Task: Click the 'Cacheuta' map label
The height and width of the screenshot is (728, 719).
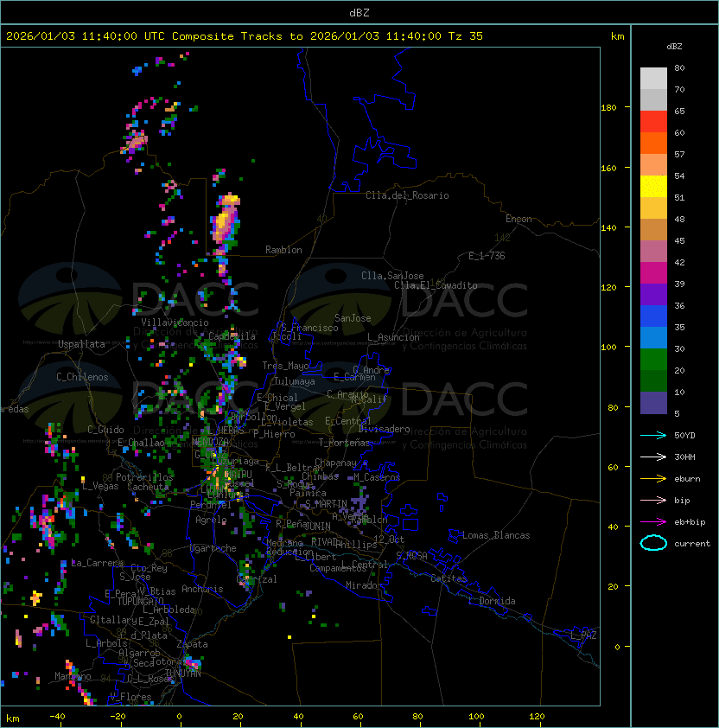Action: [x=148, y=487]
